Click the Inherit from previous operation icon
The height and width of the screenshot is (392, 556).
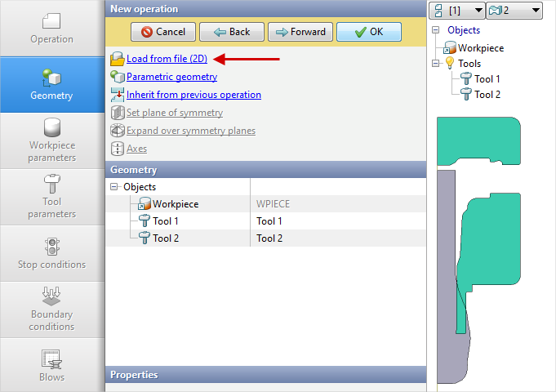117,95
